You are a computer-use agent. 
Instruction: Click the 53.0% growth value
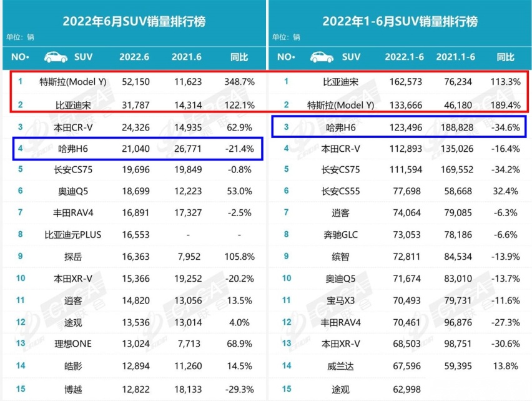point(240,191)
